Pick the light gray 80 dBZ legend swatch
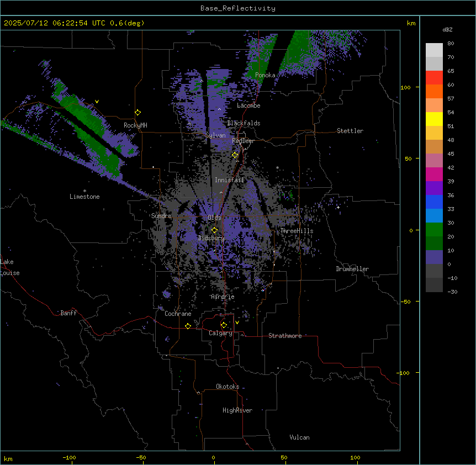476x465 pixels. coord(434,50)
